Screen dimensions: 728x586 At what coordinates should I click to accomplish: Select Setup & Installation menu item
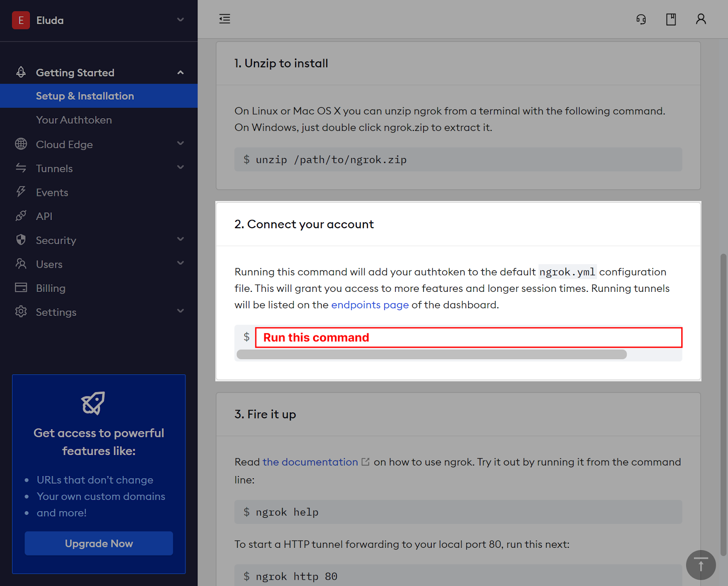99,96
